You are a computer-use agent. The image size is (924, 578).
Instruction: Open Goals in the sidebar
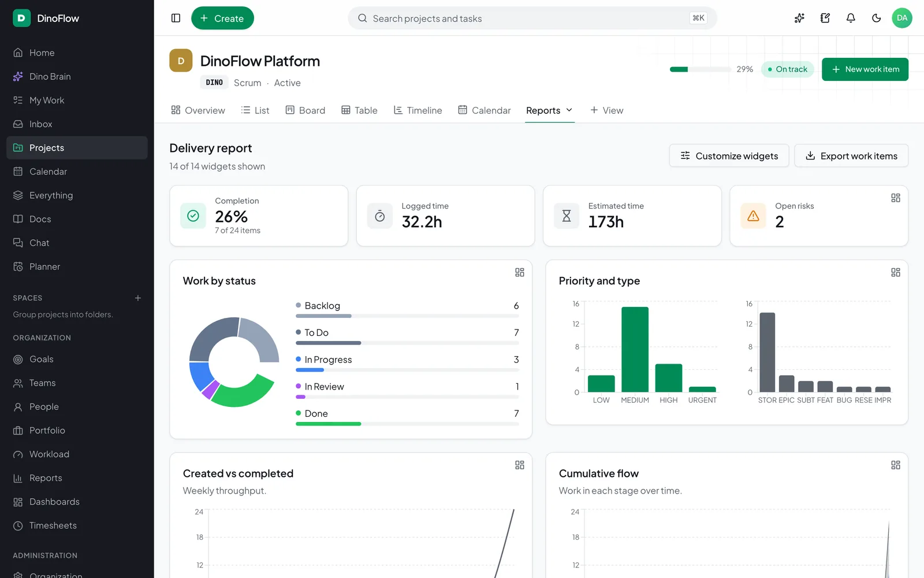pos(77,359)
